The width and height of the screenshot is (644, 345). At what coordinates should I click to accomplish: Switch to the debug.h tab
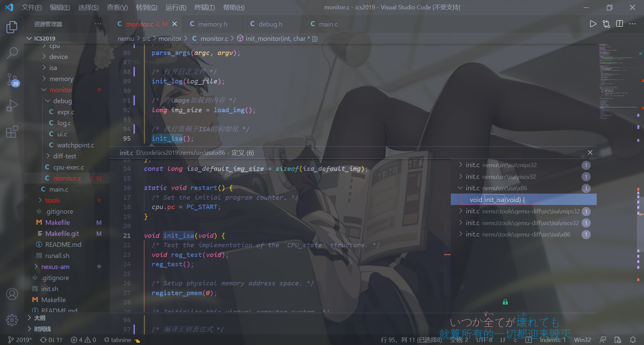click(272, 24)
